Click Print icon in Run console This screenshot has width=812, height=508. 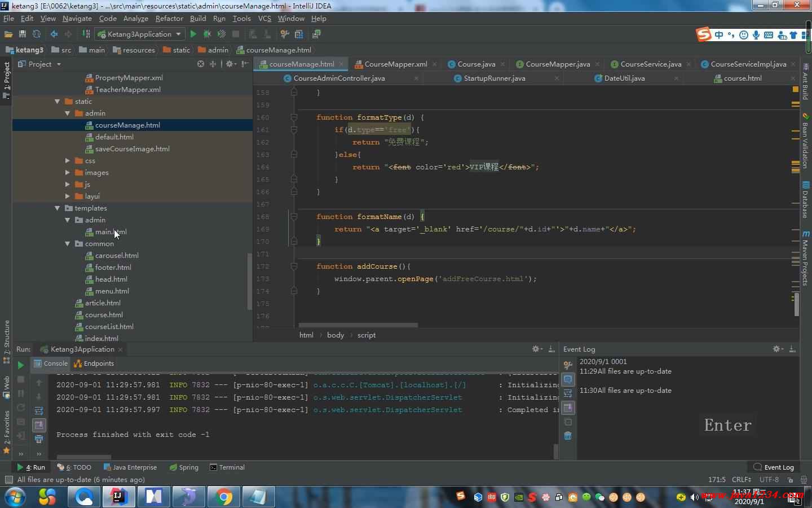click(x=39, y=439)
